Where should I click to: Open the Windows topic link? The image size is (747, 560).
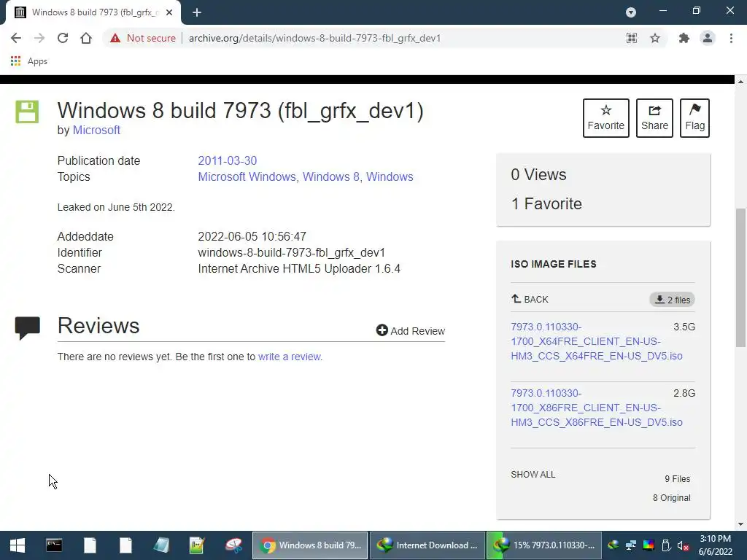click(390, 176)
